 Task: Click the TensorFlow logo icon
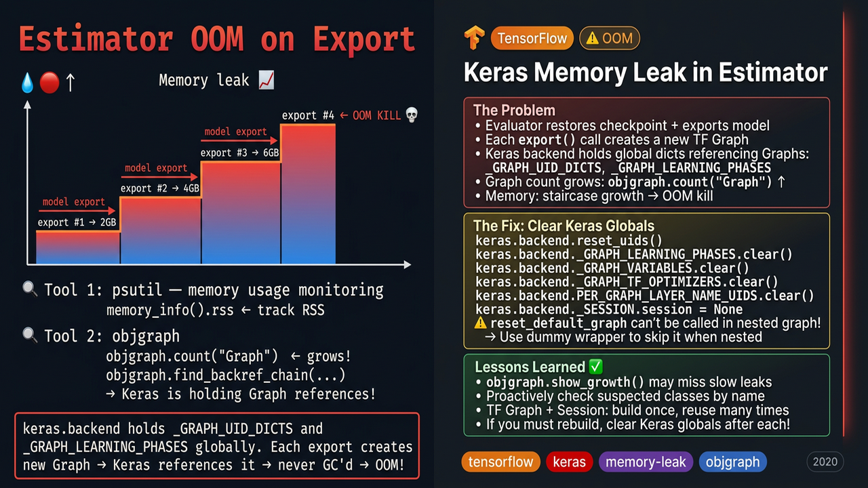(x=475, y=39)
